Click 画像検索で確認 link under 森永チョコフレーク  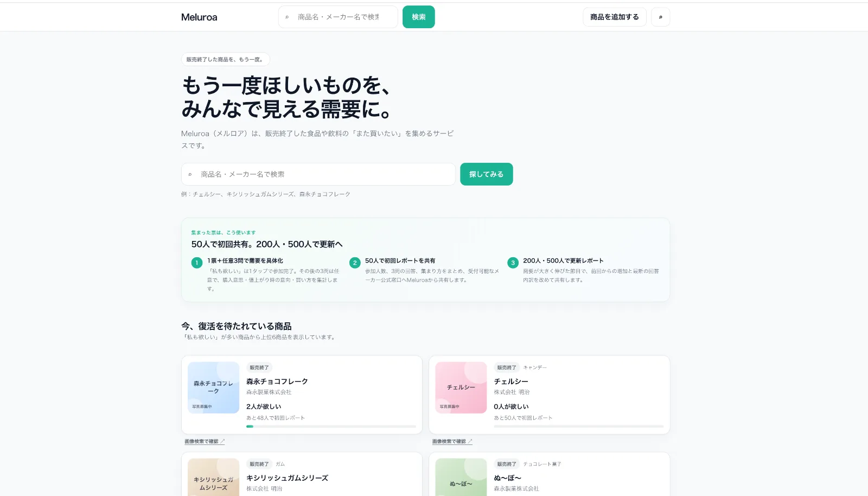205,441
